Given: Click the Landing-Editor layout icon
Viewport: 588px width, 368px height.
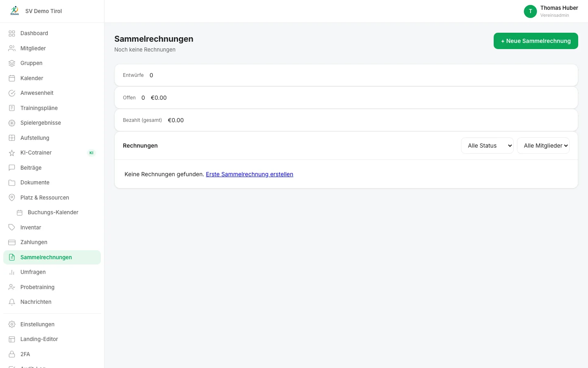Looking at the screenshot, I should 12,339.
